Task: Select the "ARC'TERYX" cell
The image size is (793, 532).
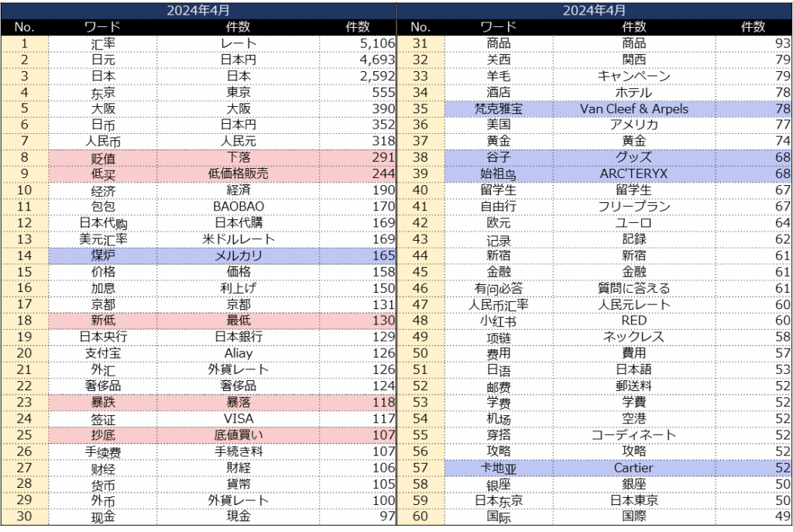Action: [633, 174]
